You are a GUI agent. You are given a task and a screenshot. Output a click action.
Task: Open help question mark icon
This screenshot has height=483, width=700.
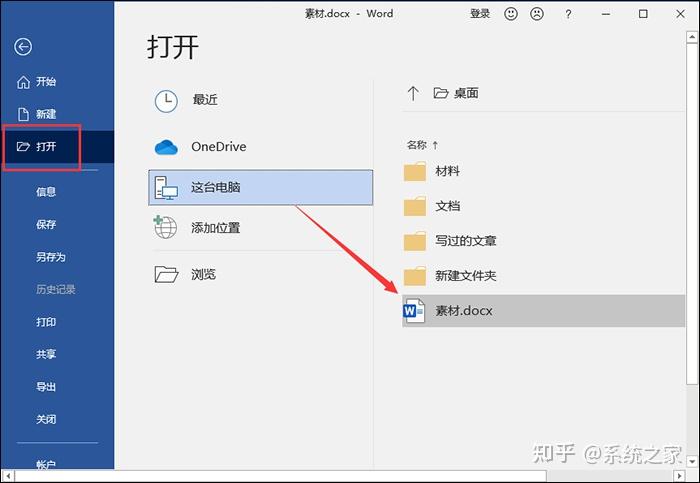coord(568,14)
